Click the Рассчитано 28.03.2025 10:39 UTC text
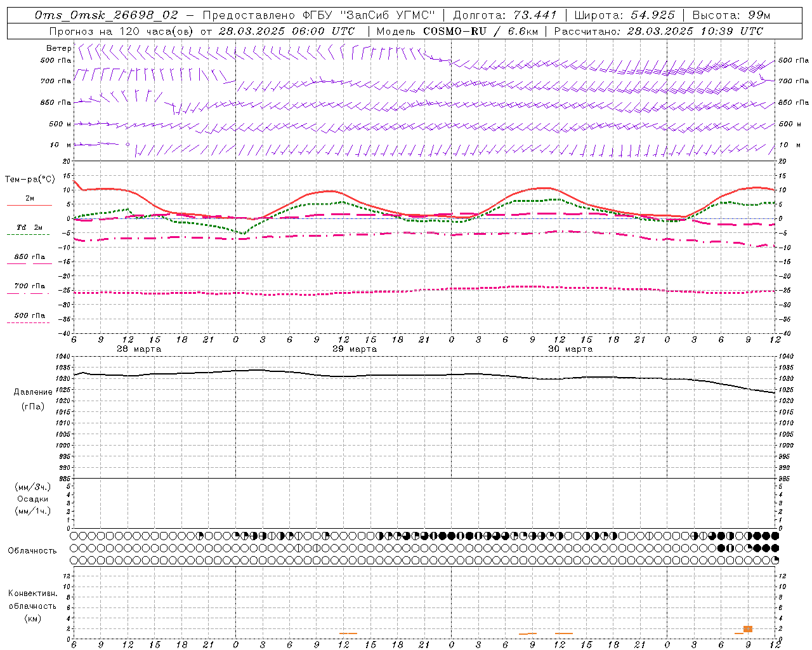Screen dimensions: 812x650 658,31
